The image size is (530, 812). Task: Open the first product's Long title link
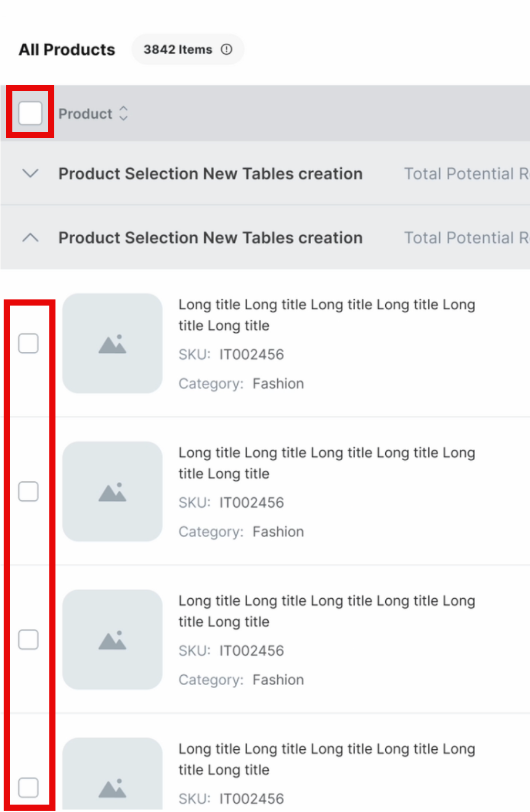326,315
